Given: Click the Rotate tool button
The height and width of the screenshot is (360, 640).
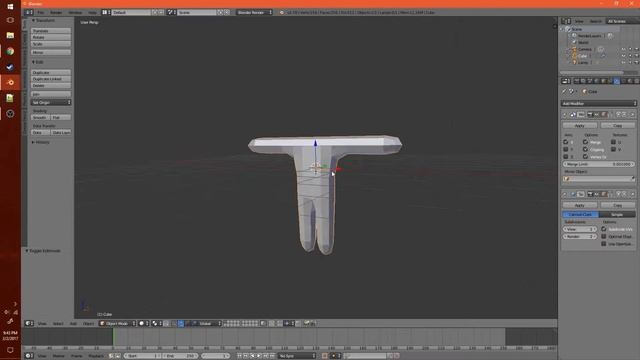Looking at the screenshot, I should point(51,37).
